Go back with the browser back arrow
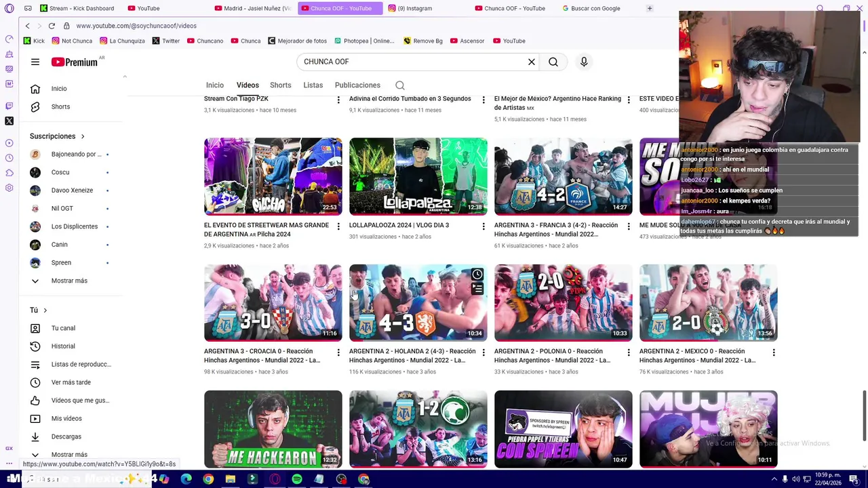868x488 pixels. coord(27,26)
